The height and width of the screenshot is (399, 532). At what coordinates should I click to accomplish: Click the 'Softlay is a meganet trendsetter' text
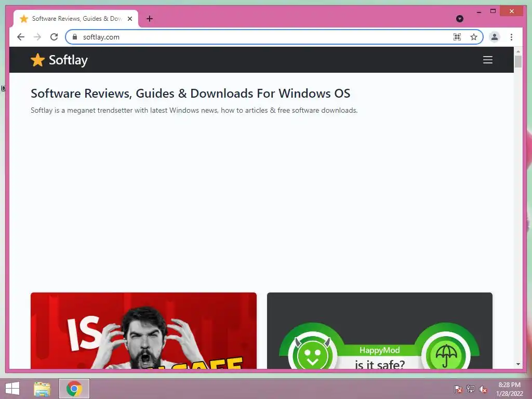[194, 110]
